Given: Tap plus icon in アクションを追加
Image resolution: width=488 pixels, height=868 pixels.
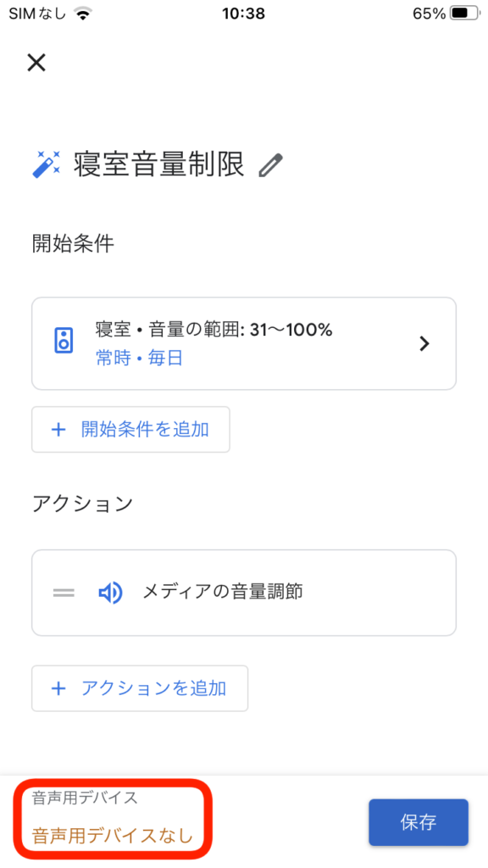Looking at the screenshot, I should [x=58, y=688].
